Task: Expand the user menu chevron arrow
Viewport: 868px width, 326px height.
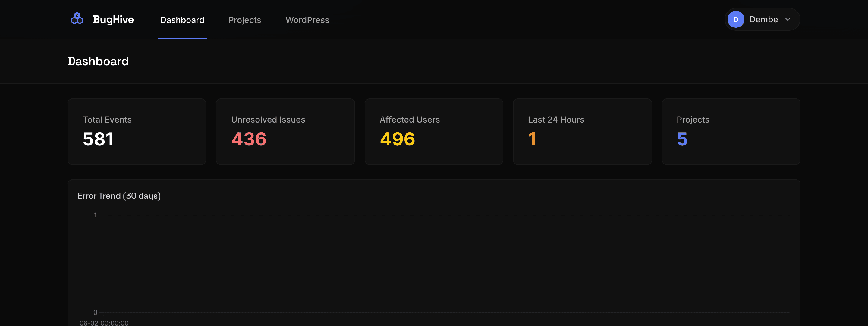Action: (x=788, y=20)
